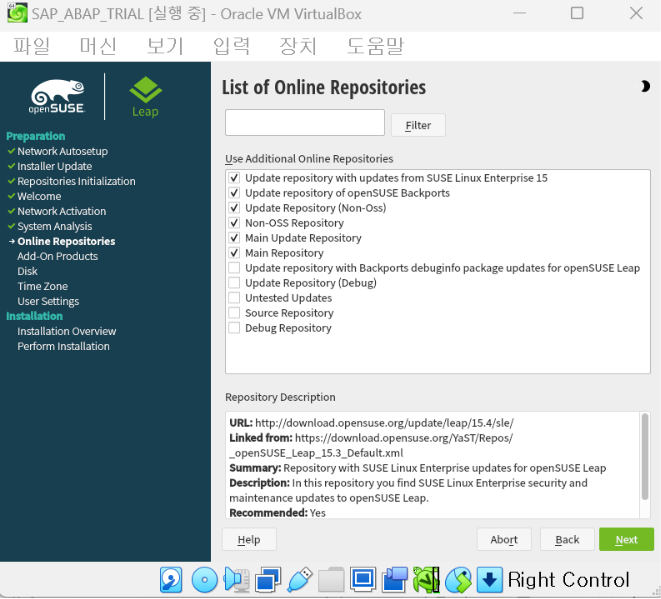Enable Backports debuginfo package updates repository
The width and height of the screenshot is (661, 599).
coord(234,269)
